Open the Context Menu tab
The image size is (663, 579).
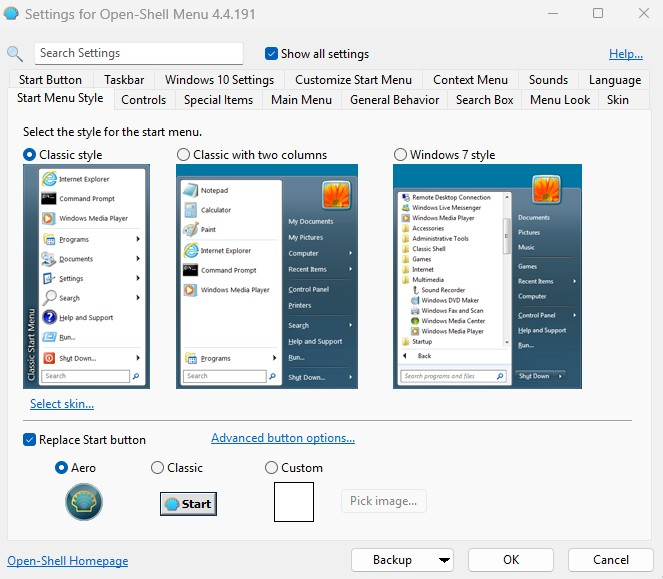pyautogui.click(x=470, y=80)
